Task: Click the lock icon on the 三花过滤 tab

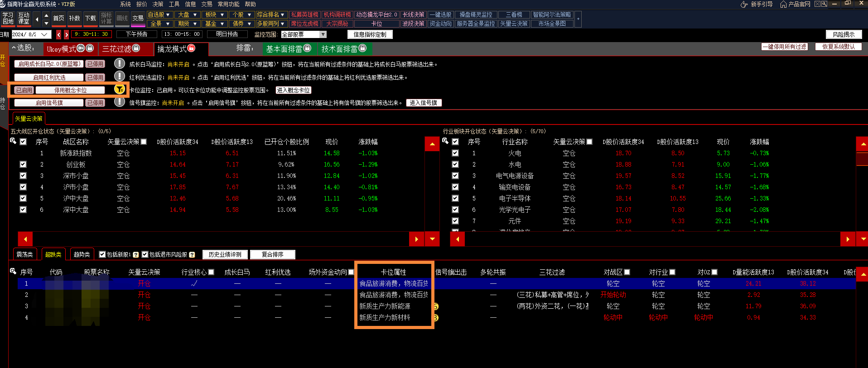Action: (136, 48)
